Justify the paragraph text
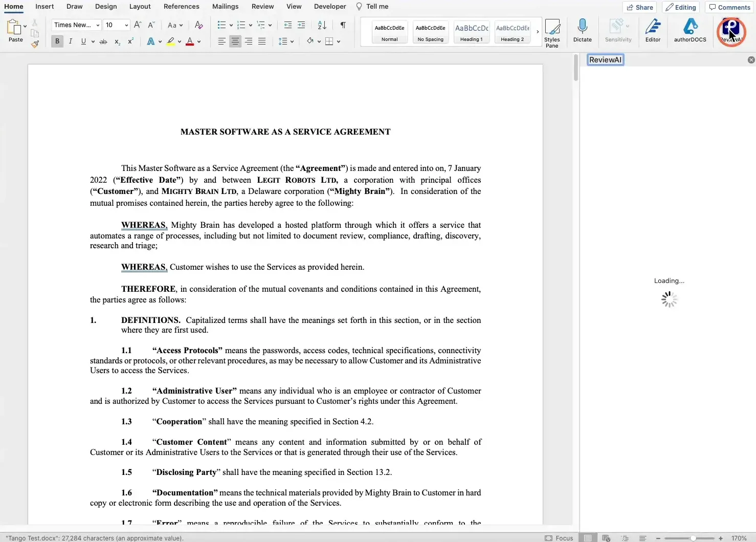756x542 pixels. point(261,41)
